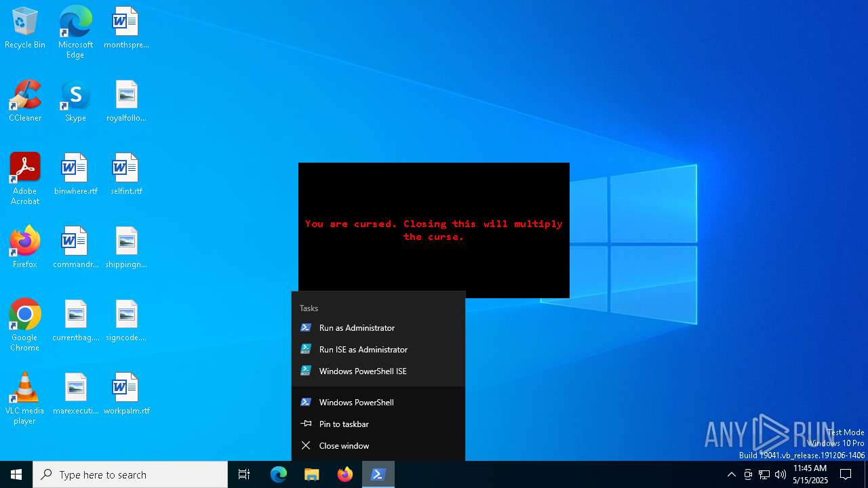The height and width of the screenshot is (488, 868).
Task: Select the currentbag image file icon
Action: tap(75, 321)
